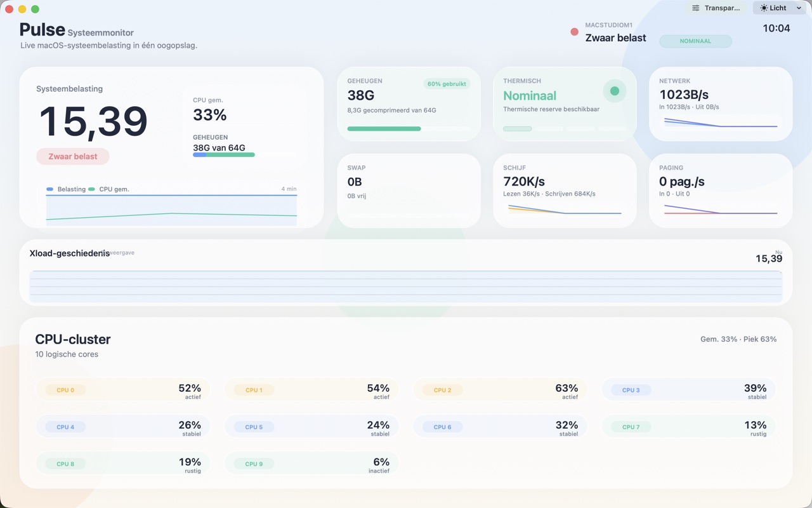Click the blue Belasting legend dot
This screenshot has height=508, width=812.
point(49,189)
